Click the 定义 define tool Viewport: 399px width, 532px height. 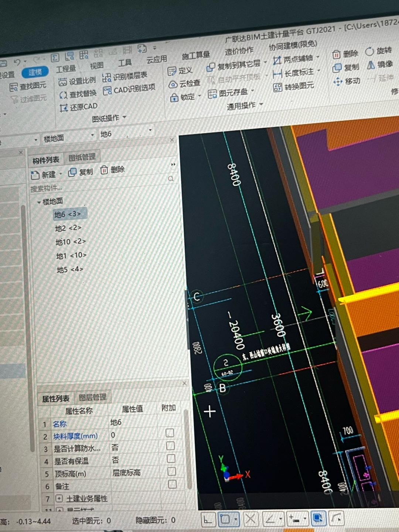tap(180, 71)
